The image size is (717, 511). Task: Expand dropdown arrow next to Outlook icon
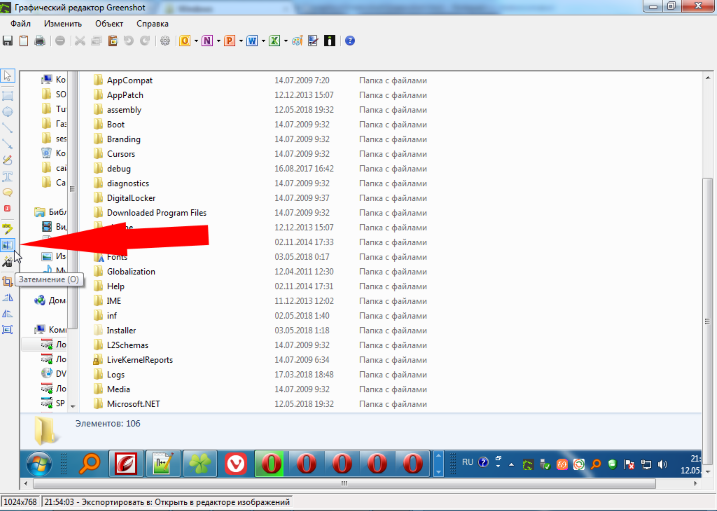pos(196,41)
